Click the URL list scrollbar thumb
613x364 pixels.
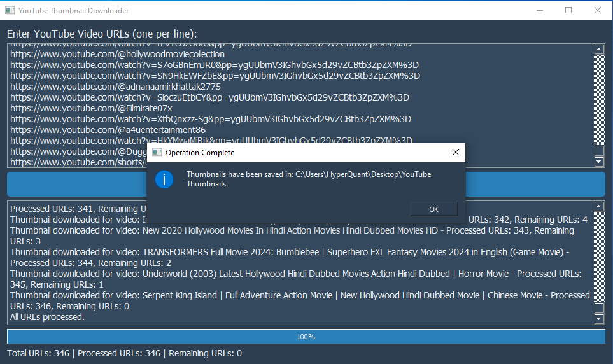coord(599,151)
